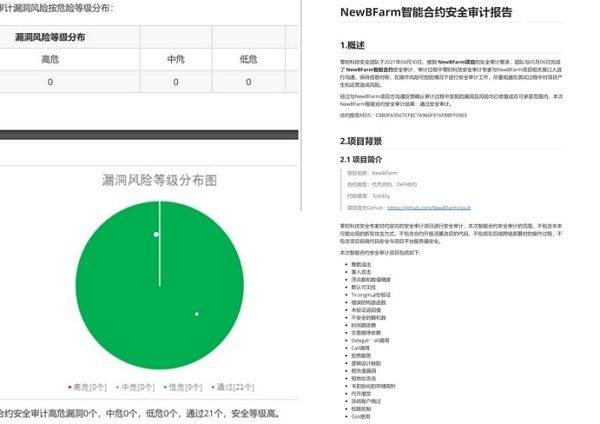
Task: Click the 代码语言 Solidity line
Action: (368, 196)
